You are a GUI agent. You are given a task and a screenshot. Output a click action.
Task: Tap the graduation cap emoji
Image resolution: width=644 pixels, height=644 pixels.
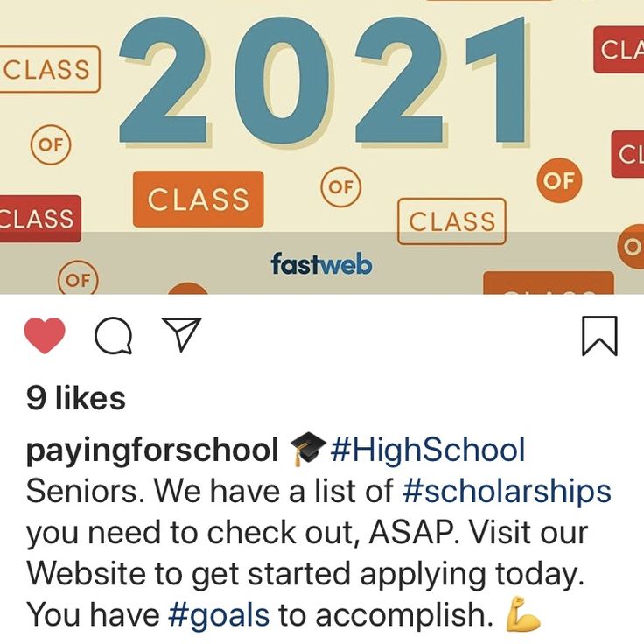(x=308, y=449)
